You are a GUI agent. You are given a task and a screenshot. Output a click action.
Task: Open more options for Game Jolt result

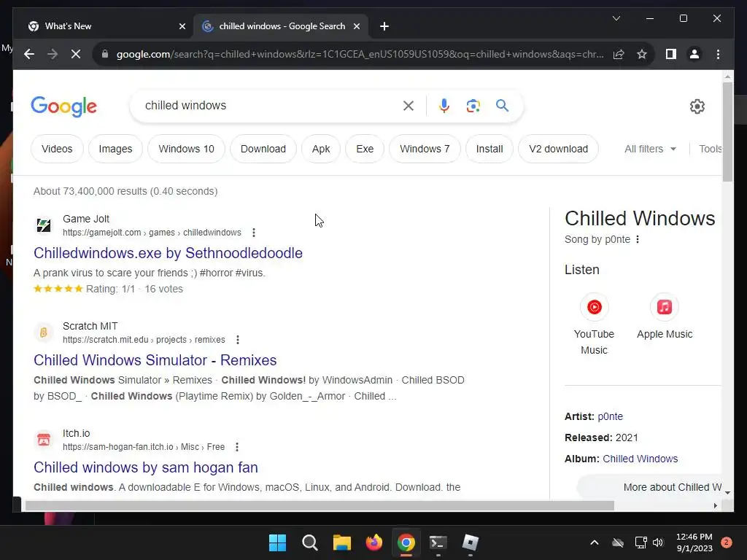click(x=254, y=233)
